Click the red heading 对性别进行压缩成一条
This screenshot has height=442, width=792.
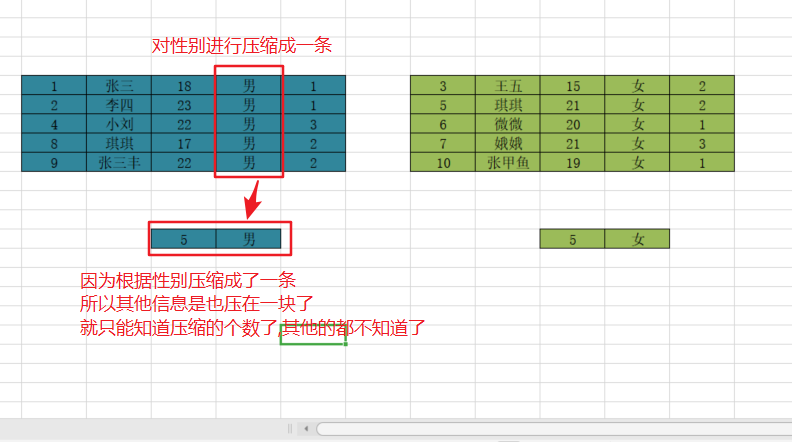(x=241, y=45)
